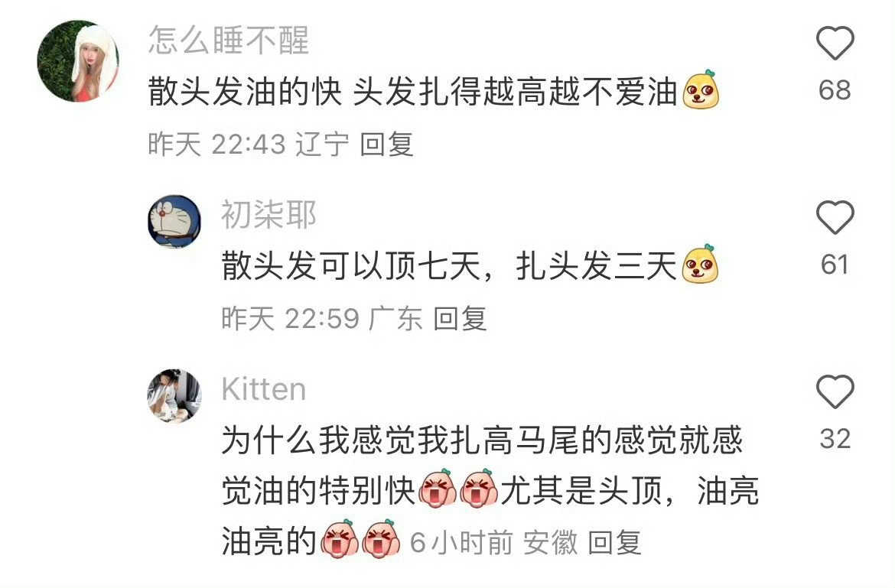Click the username 初柒耶
This screenshot has width=895, height=588.
point(268,215)
